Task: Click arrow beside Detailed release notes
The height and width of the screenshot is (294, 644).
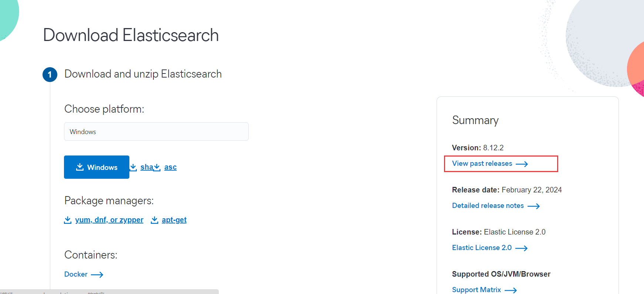Action: point(534,206)
